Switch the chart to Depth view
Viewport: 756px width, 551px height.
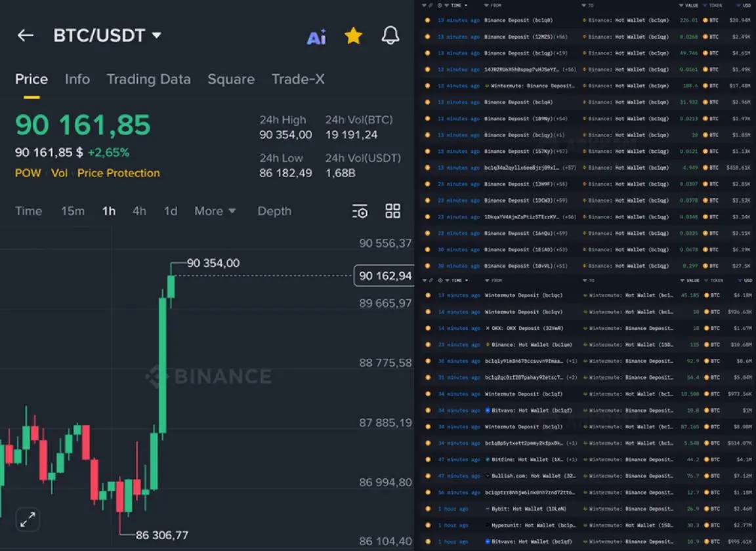[x=274, y=211]
